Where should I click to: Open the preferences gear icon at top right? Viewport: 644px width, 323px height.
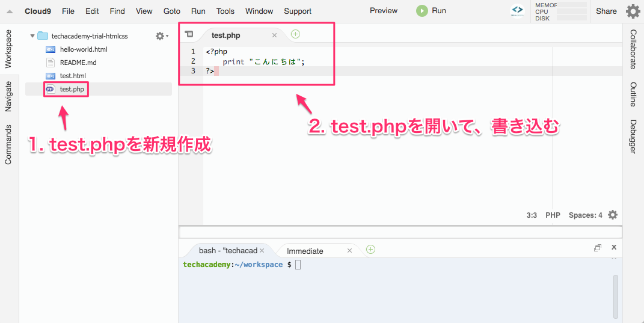(633, 11)
